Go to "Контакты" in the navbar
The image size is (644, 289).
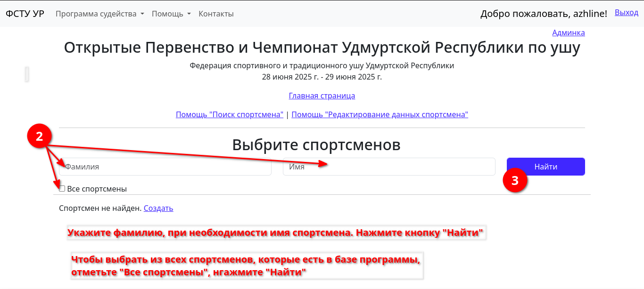216,14
